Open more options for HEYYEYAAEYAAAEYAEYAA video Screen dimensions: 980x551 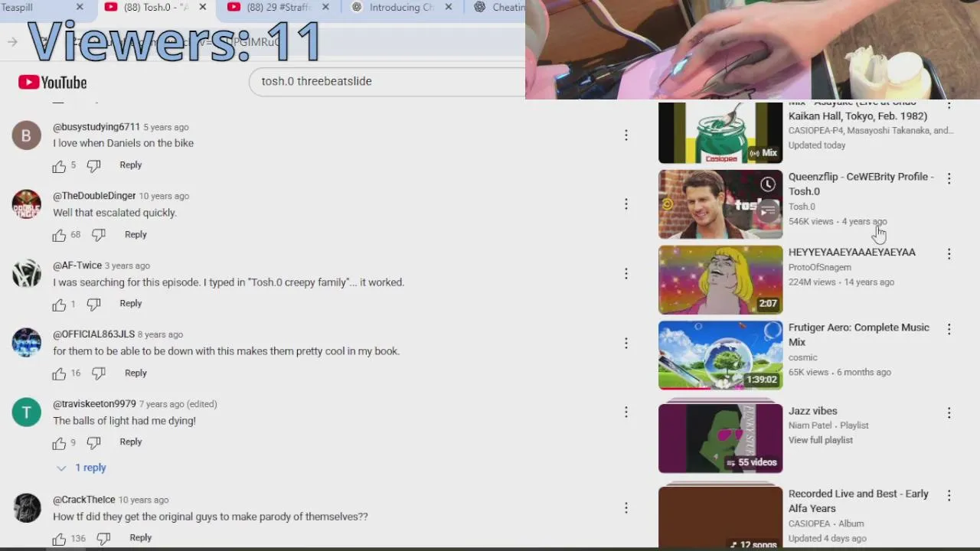coord(949,253)
